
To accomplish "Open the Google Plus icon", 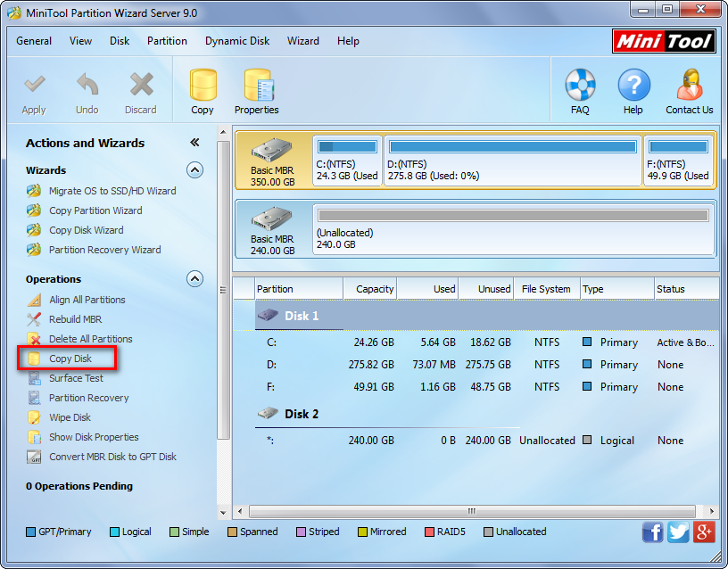I will tap(704, 532).
